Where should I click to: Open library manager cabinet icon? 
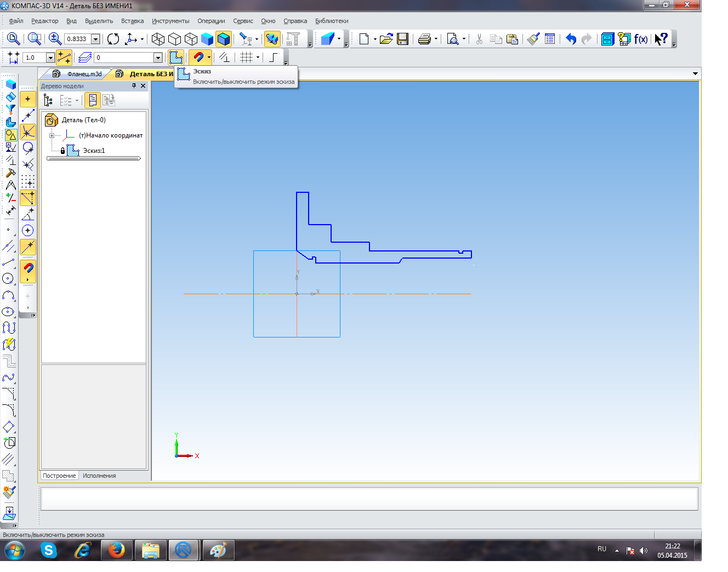[607, 39]
